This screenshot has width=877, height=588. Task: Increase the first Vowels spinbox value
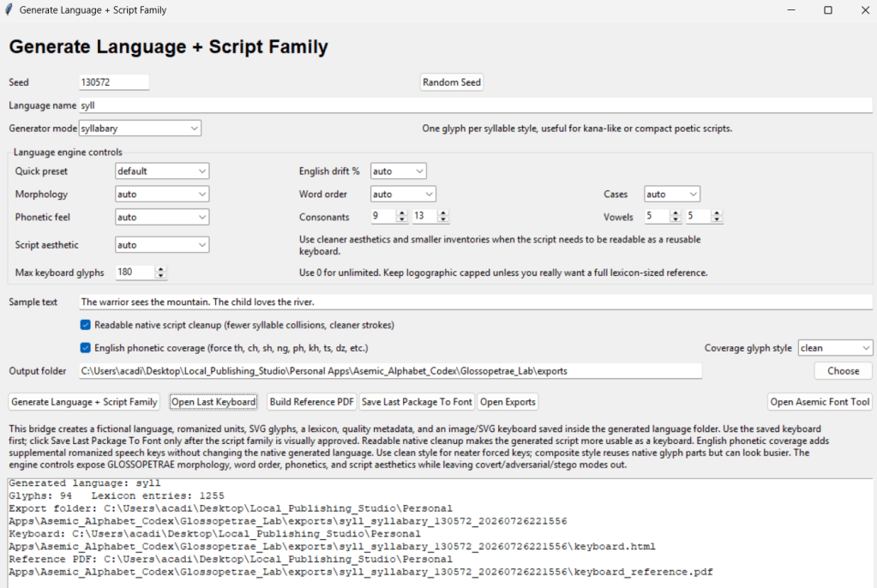[676, 213]
